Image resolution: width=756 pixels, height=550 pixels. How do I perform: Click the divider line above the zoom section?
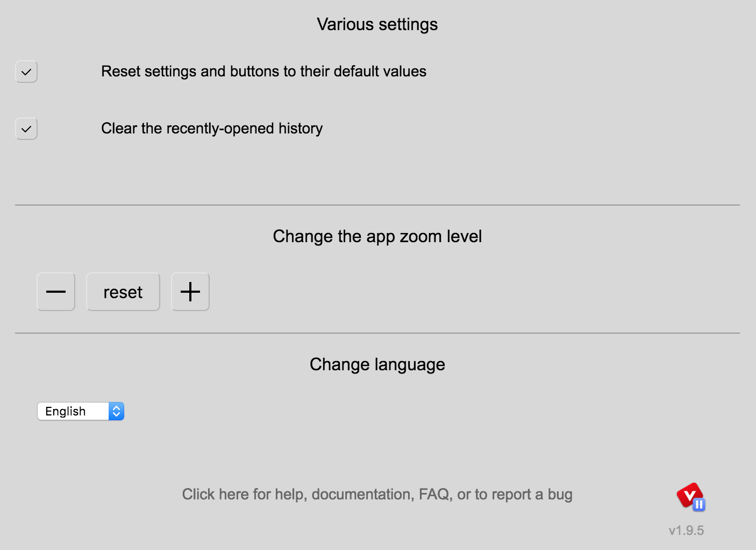[377, 205]
